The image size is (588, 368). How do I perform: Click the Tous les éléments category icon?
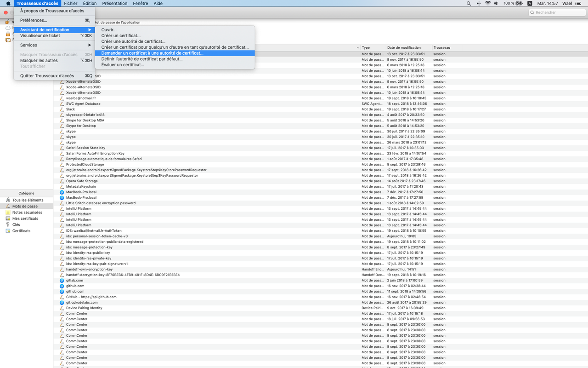click(x=8, y=200)
